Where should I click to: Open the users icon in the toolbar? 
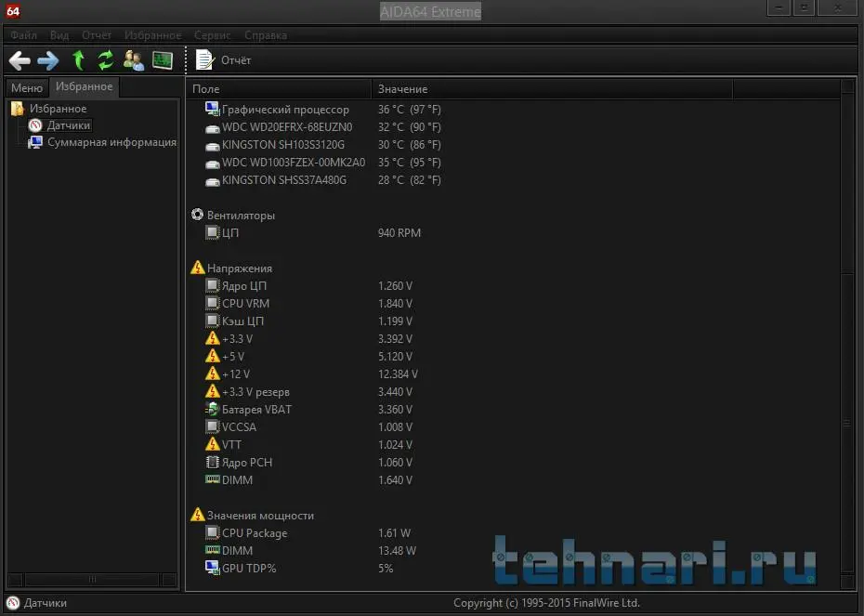[134, 60]
